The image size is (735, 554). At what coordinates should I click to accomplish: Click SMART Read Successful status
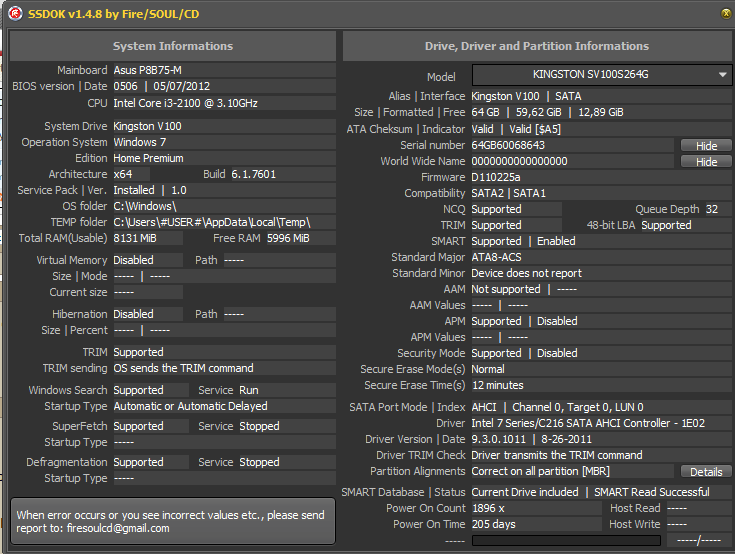652,492
